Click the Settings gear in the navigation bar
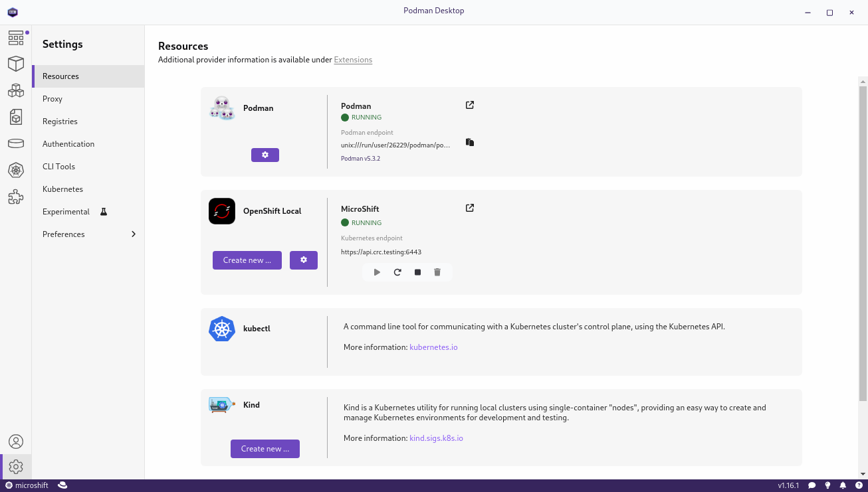The height and width of the screenshot is (492, 868). 16,467
